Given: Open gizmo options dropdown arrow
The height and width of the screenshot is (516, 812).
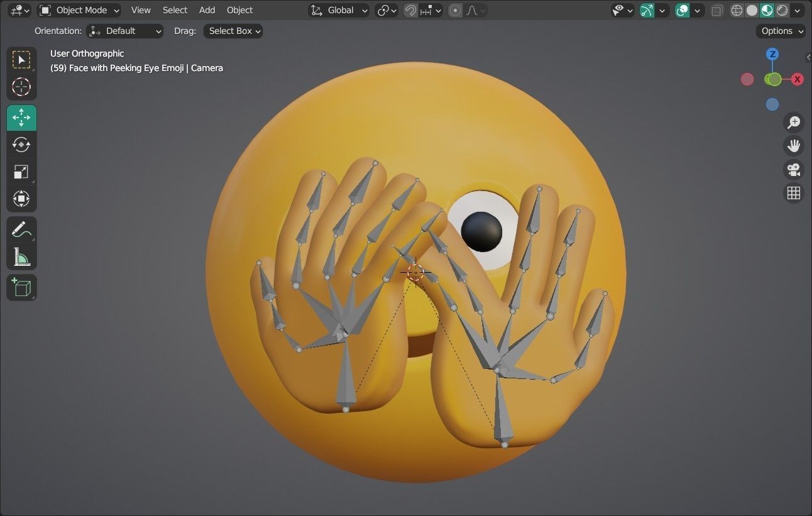Looking at the screenshot, I should coord(662,10).
